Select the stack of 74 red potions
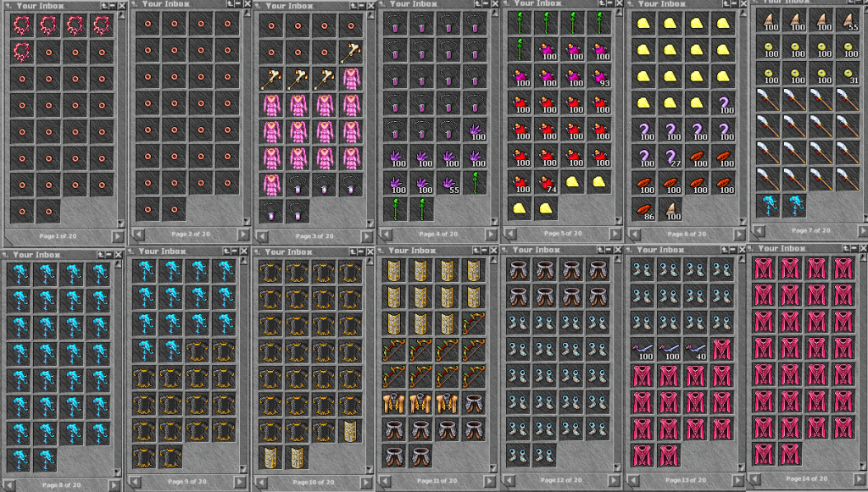Screen dimensions: 868x492 point(547,183)
